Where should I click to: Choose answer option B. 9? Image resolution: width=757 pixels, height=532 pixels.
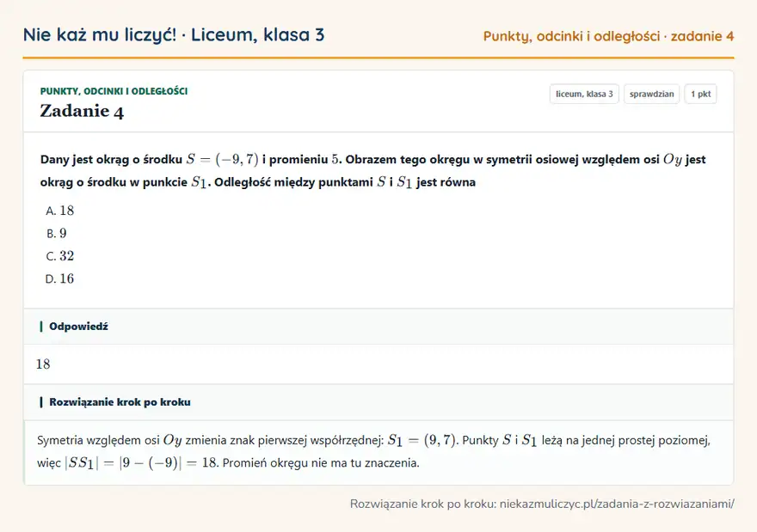(57, 234)
